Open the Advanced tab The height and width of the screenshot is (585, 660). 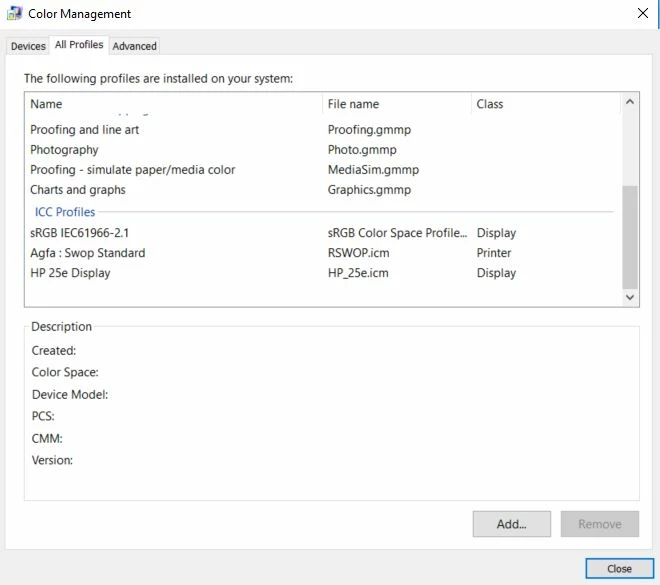(134, 46)
